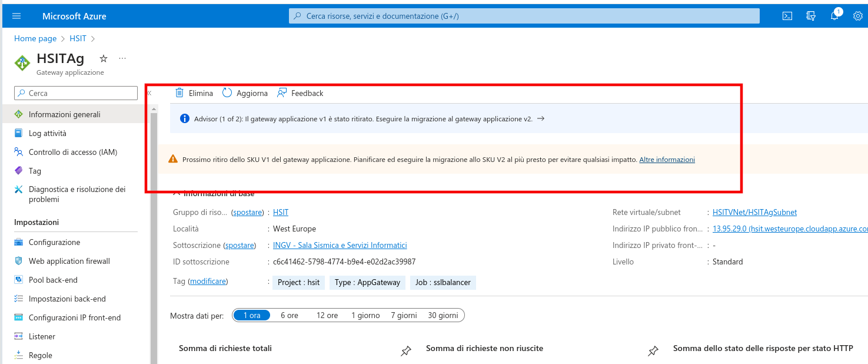This screenshot has width=868, height=364.
Task: Click the HSITAg gateway resource icon
Action: coord(22,63)
